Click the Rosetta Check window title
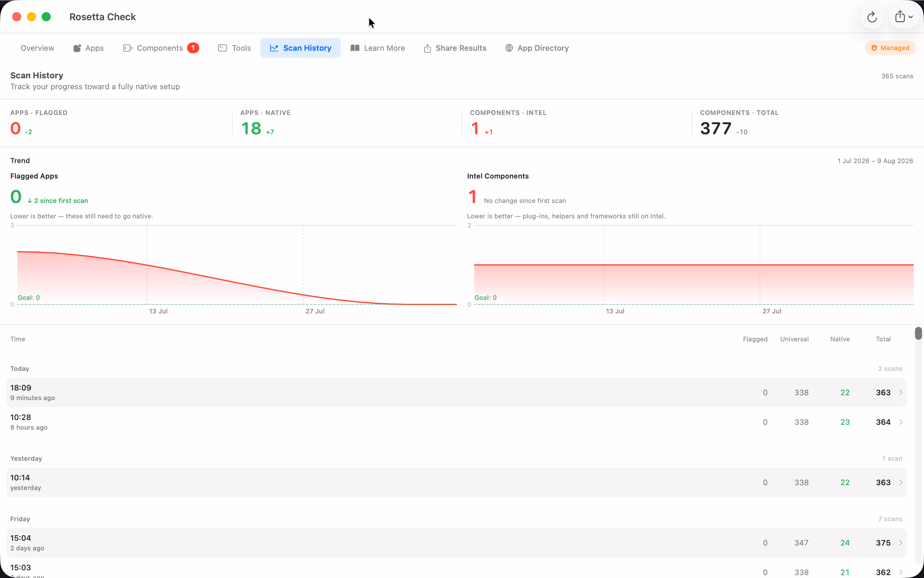 pyautogui.click(x=102, y=17)
